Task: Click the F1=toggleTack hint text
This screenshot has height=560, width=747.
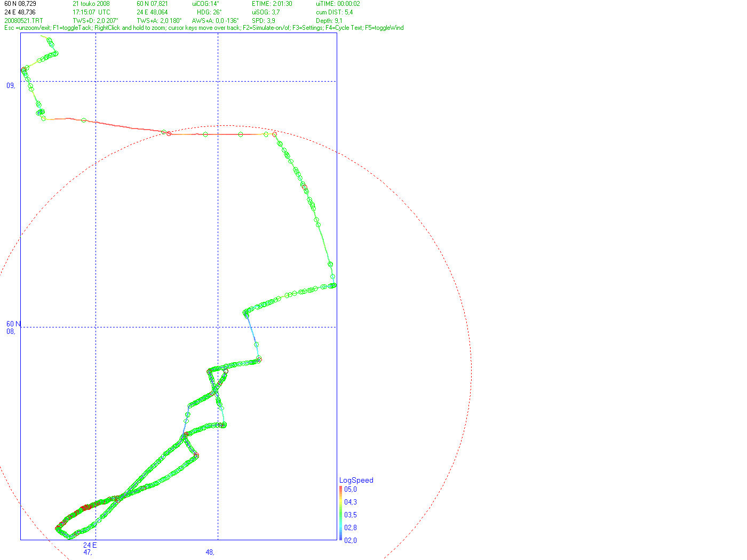Action: pos(72,28)
